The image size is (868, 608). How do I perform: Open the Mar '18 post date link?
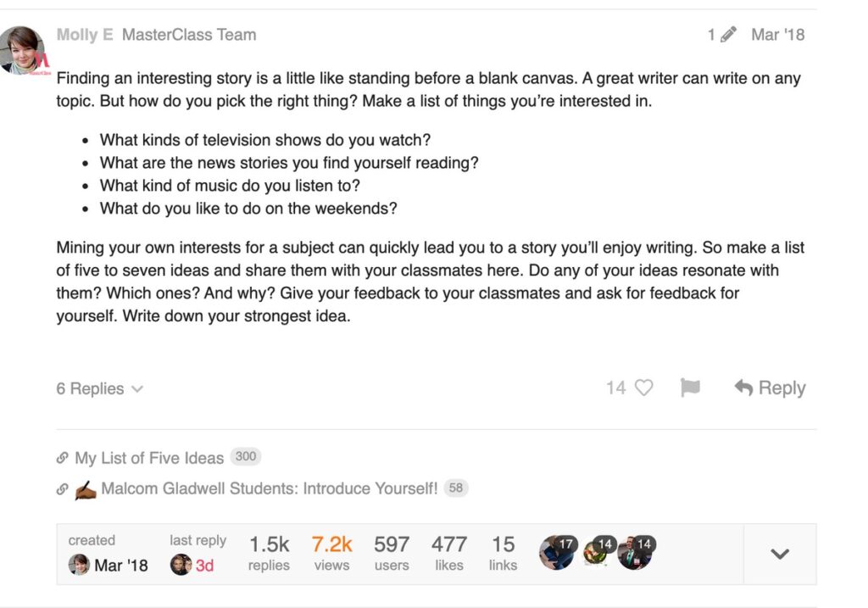click(777, 35)
